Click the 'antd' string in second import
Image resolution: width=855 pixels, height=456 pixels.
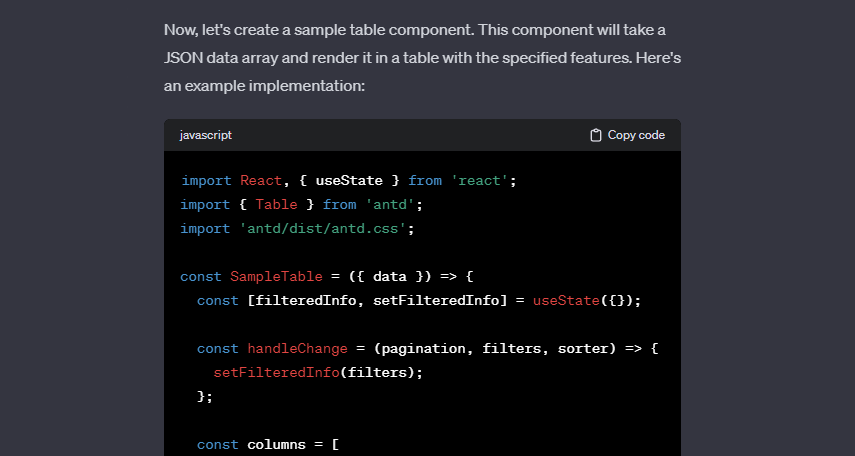coord(390,205)
